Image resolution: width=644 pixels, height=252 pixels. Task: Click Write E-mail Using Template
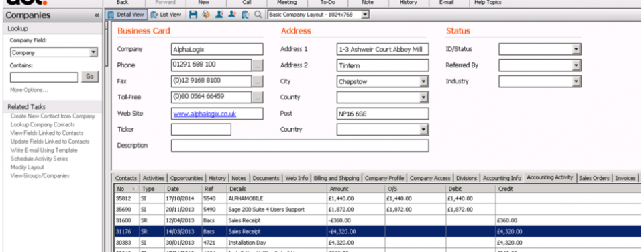[x=44, y=151]
